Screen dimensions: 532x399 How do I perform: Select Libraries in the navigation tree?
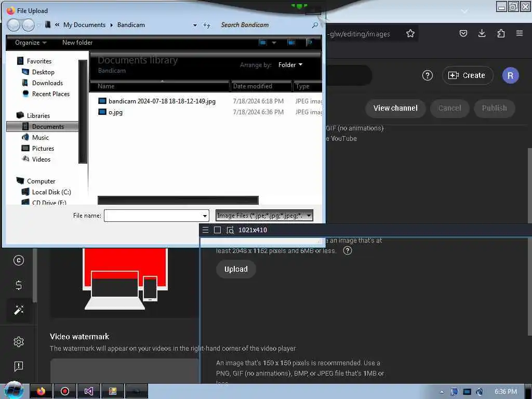33,116
